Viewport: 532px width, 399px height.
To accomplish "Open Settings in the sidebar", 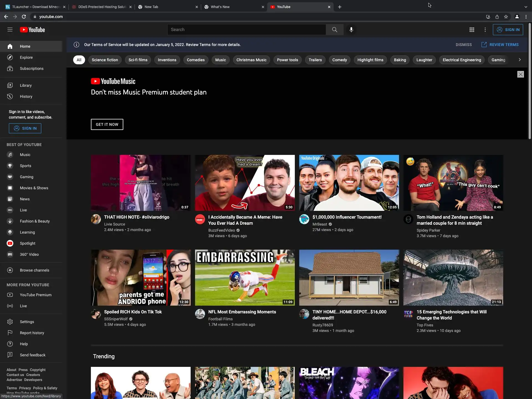I will [x=27, y=322].
